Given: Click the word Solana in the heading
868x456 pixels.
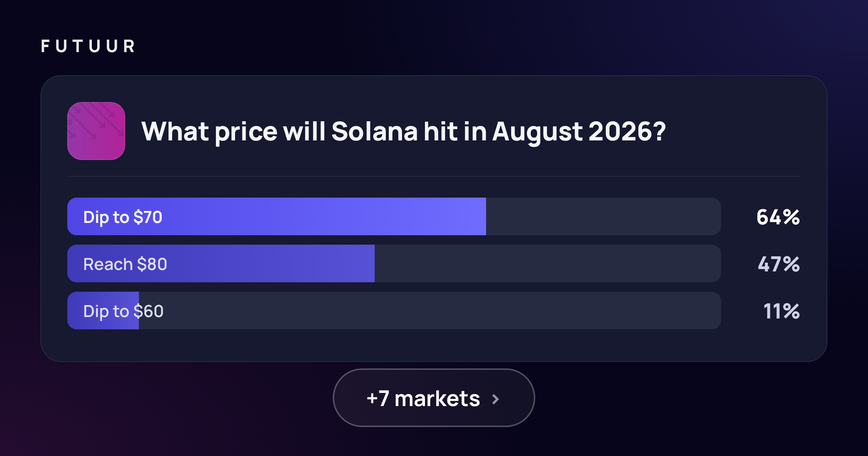Looking at the screenshot, I should 374,131.
